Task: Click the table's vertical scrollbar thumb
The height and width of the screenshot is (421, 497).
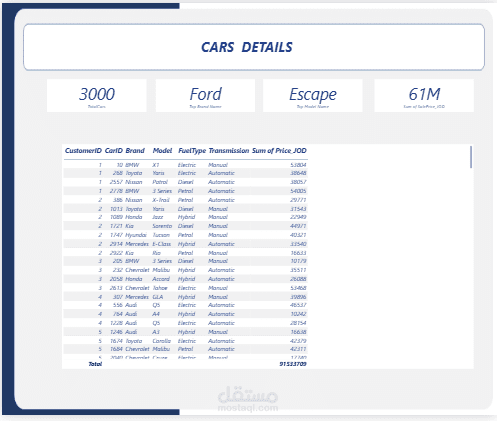Action: [x=471, y=157]
